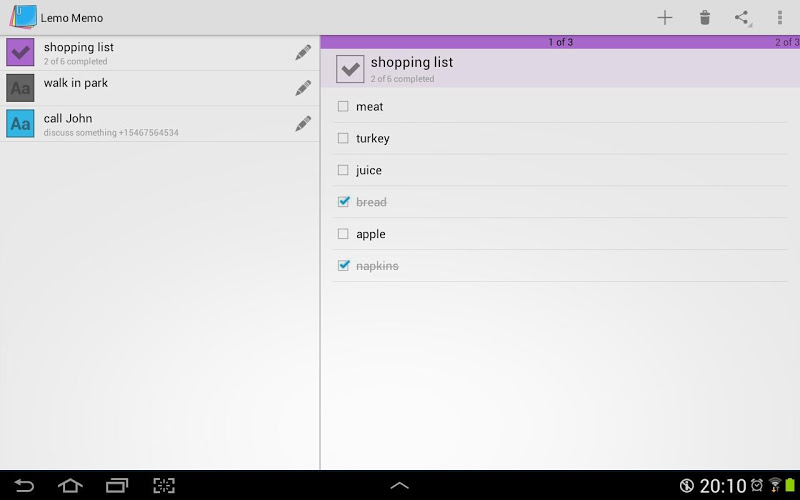800x500 pixels.
Task: Tap the struck-through bread text
Action: click(x=371, y=202)
